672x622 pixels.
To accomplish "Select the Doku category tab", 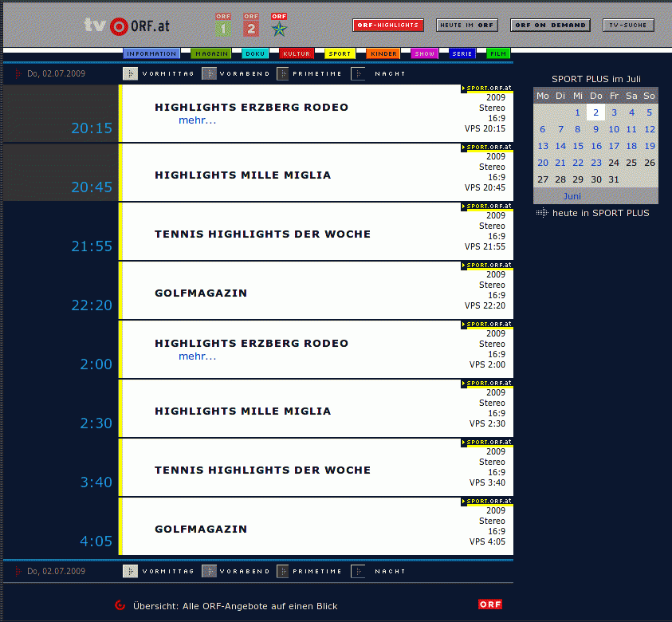I will (x=255, y=53).
